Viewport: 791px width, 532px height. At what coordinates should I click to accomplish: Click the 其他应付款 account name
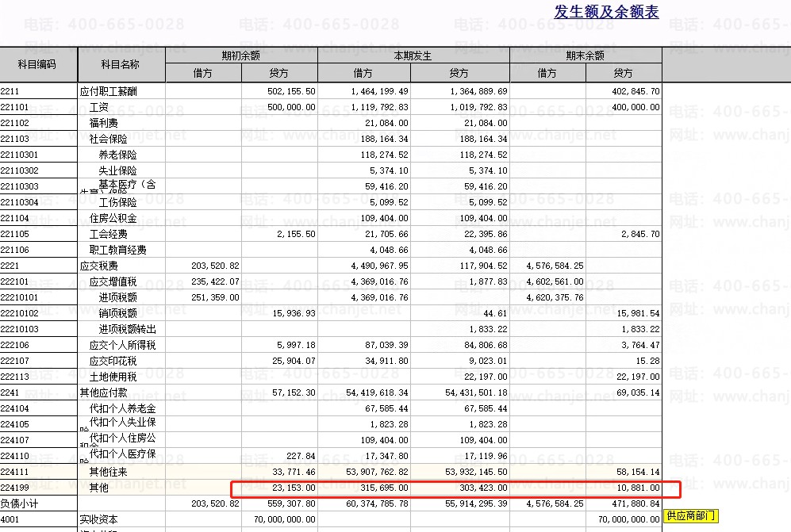pyautogui.click(x=103, y=392)
